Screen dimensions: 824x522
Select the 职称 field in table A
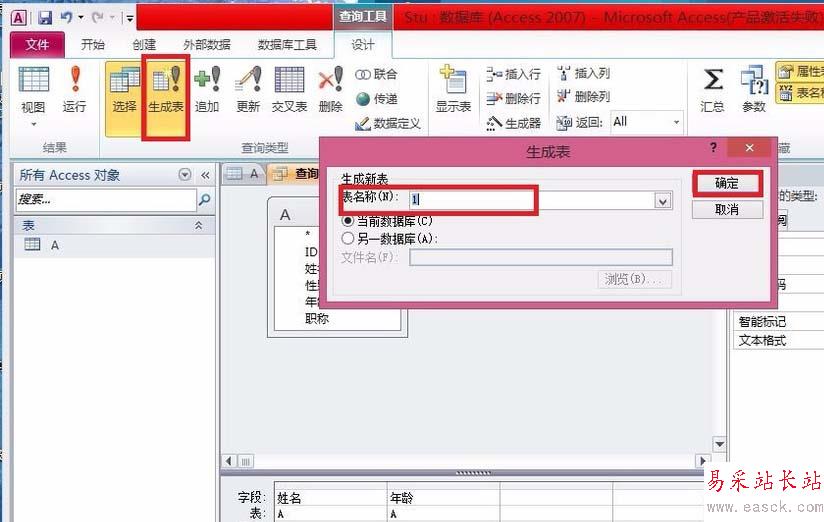click(x=317, y=319)
